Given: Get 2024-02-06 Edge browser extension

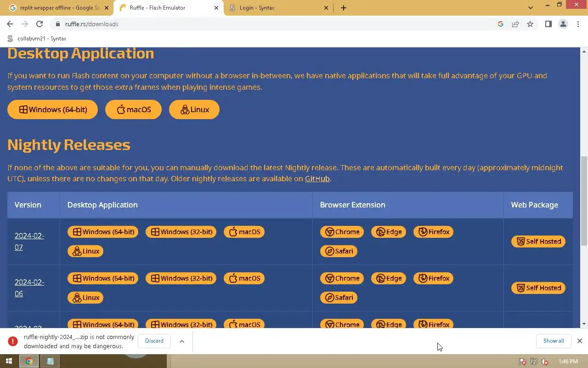Looking at the screenshot, I should coord(389,278).
